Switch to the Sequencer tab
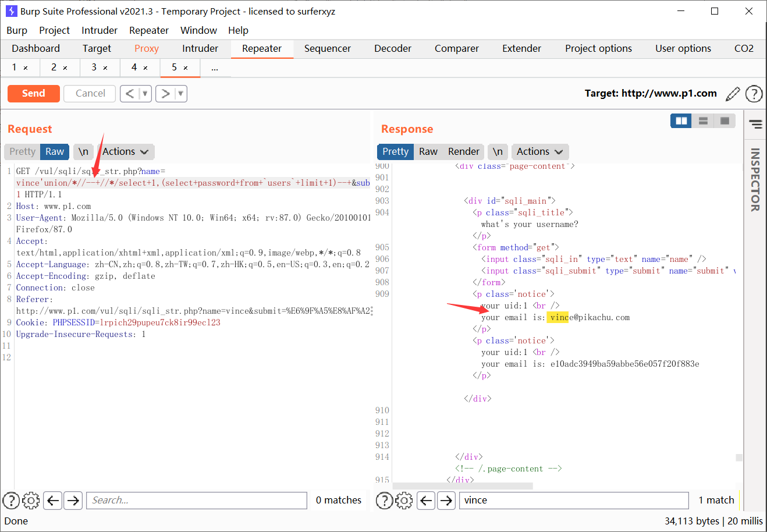 click(x=328, y=48)
